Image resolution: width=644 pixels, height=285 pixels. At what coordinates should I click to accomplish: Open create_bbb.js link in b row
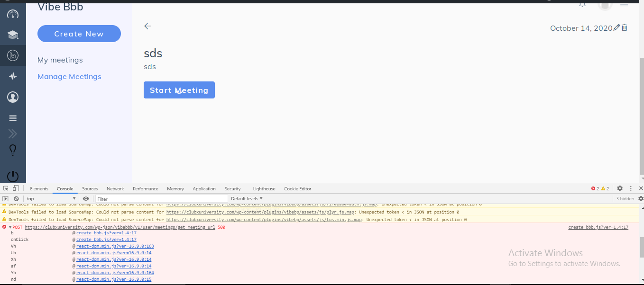[106, 233]
